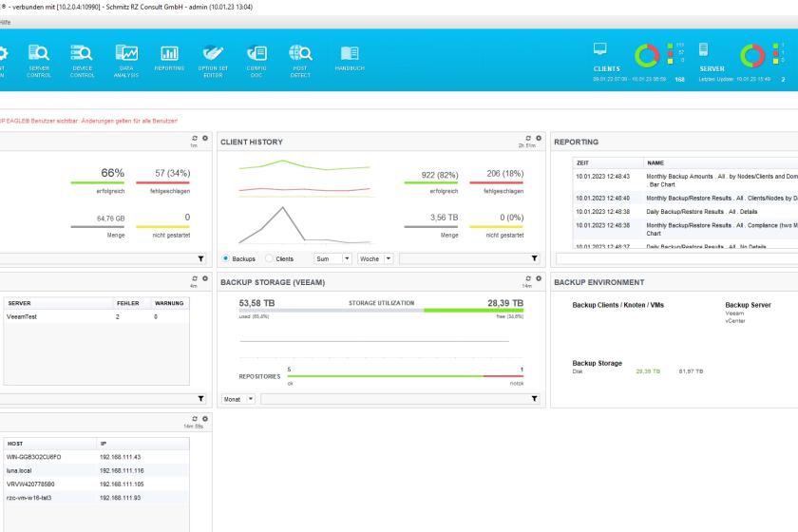Refresh the Backup Storage (Veeam) panel

coord(528,278)
